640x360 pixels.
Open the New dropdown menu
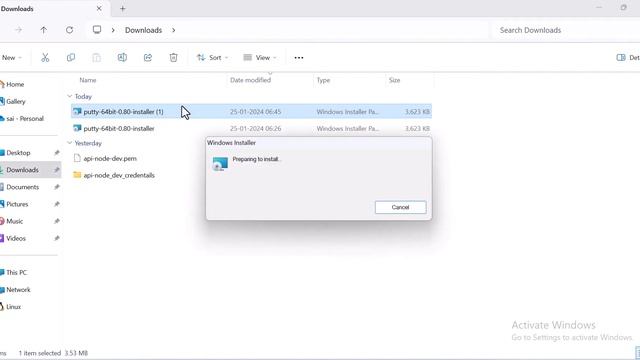tap(11, 58)
